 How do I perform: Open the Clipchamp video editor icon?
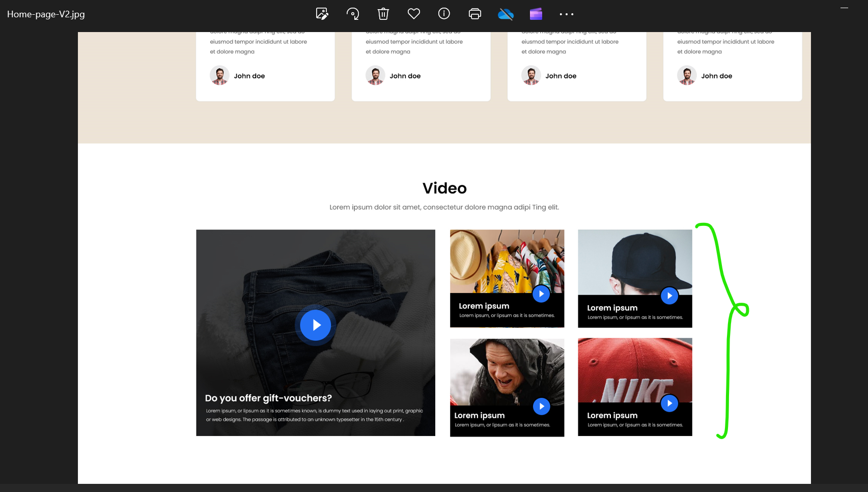pos(536,14)
